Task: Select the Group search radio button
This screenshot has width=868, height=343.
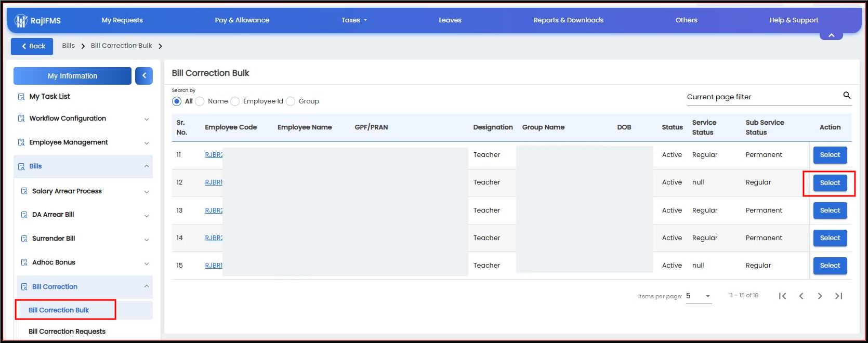Action: pos(291,101)
